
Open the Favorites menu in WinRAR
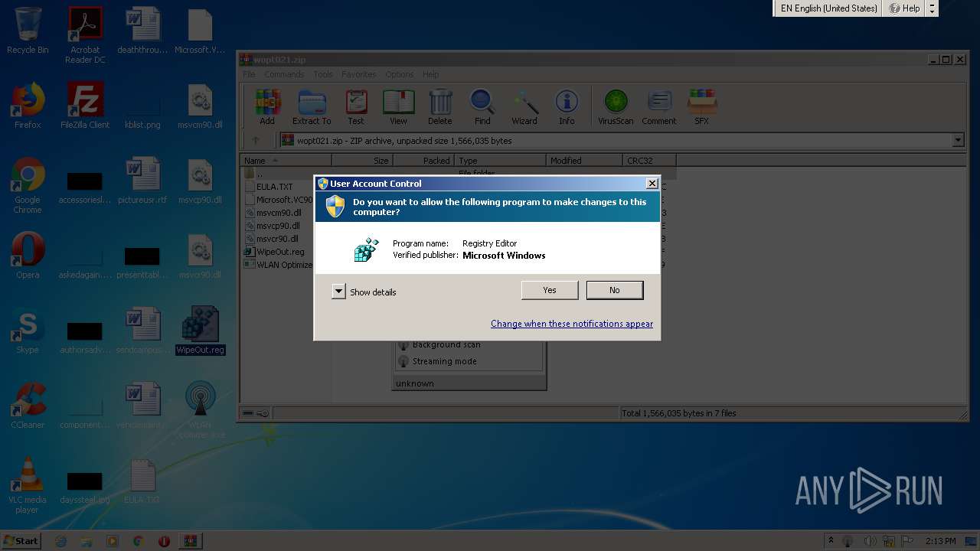pos(358,74)
